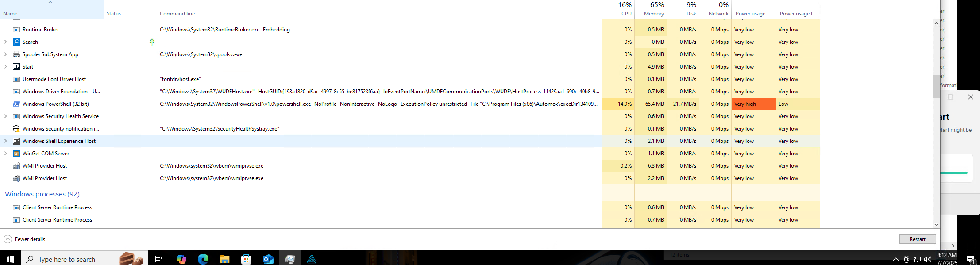Expand the WinGet COM Server row
The height and width of the screenshot is (265, 980).
point(6,154)
